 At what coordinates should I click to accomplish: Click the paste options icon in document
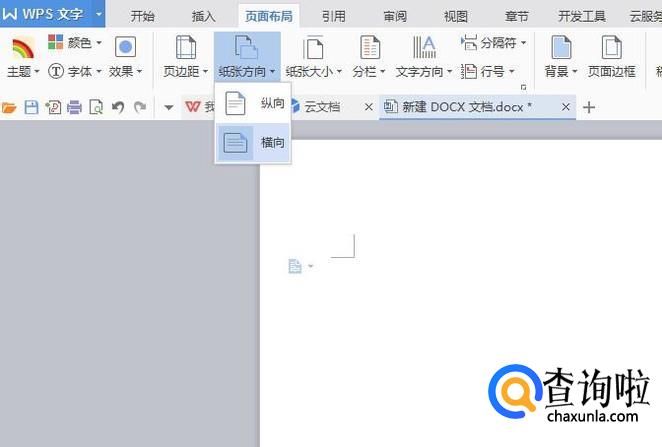(x=295, y=266)
